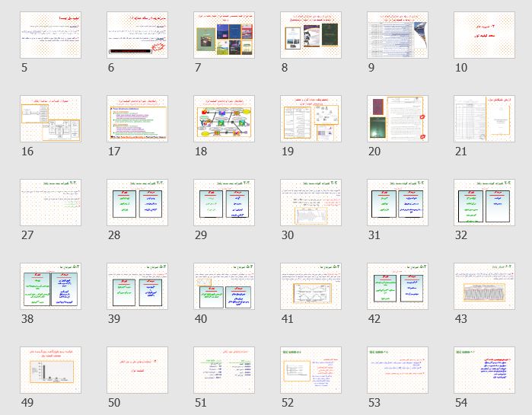Select slide 30 thumbnail
Viewport: 532px width, 415px height.
(311, 203)
